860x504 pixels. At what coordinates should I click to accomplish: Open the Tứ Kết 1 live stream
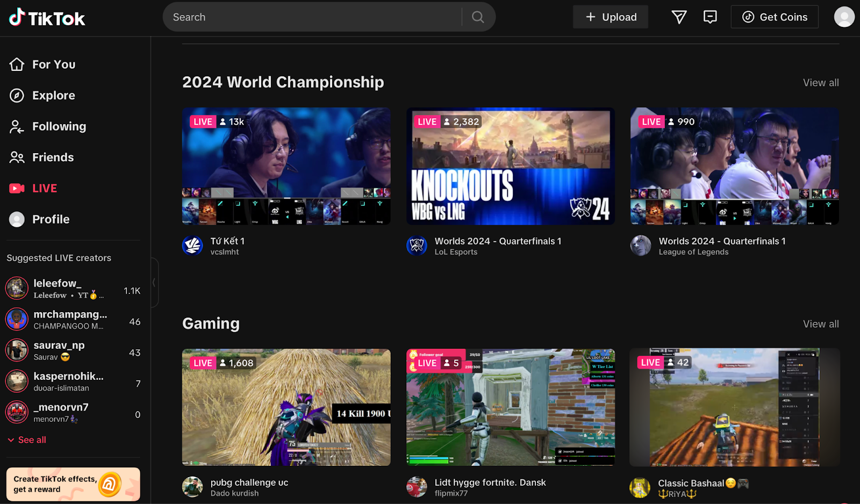[x=286, y=165]
